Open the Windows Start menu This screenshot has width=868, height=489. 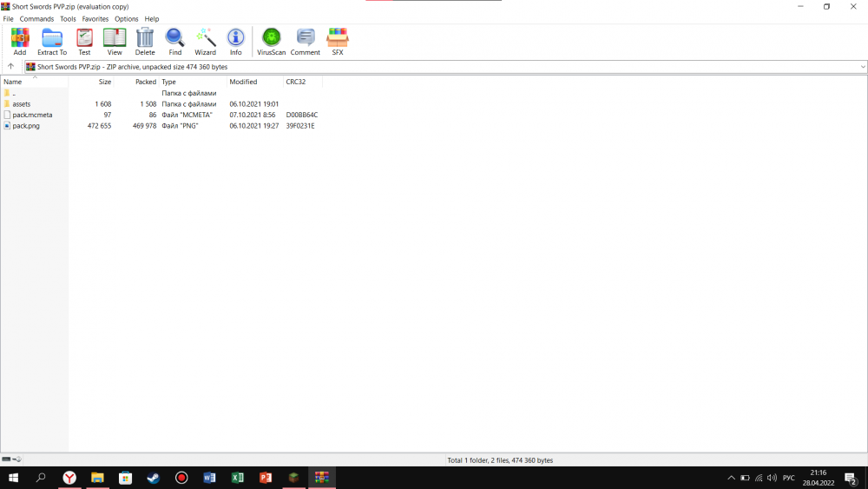coord(13,478)
